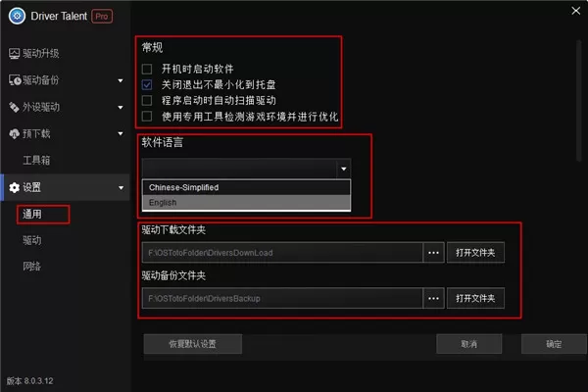588x392 pixels.
Task: Click 打开文件夹 for the backup folder
Action: pyautogui.click(x=475, y=299)
